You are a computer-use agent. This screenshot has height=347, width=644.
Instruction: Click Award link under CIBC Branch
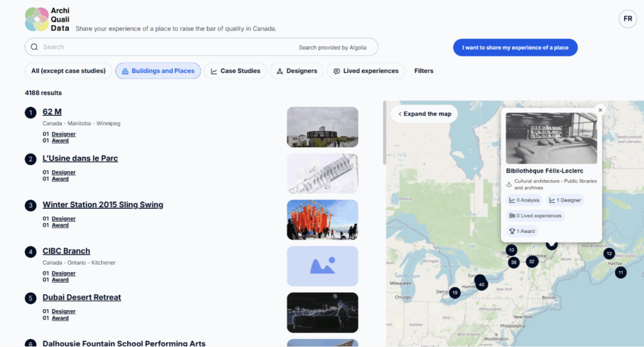pos(60,280)
